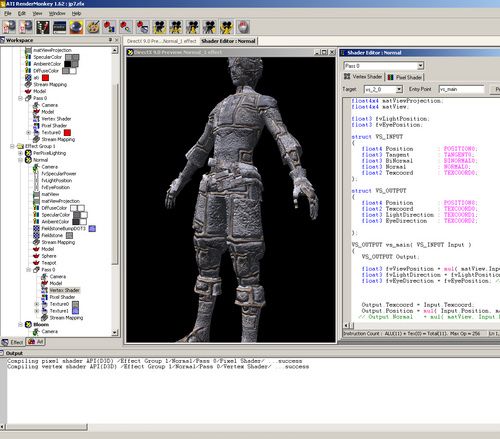Viewport: 500px width, 439px height.
Task: Click the first toolbar icon with face and sphere
Action: coord(9,27)
